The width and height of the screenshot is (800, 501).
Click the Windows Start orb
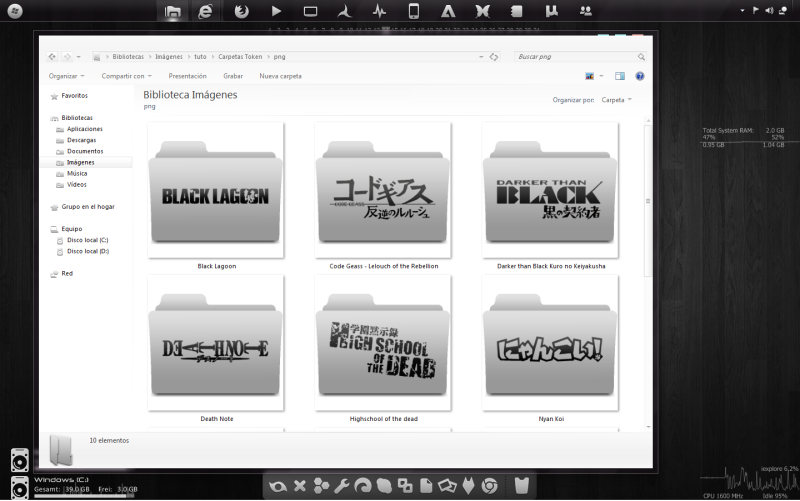click(15, 11)
